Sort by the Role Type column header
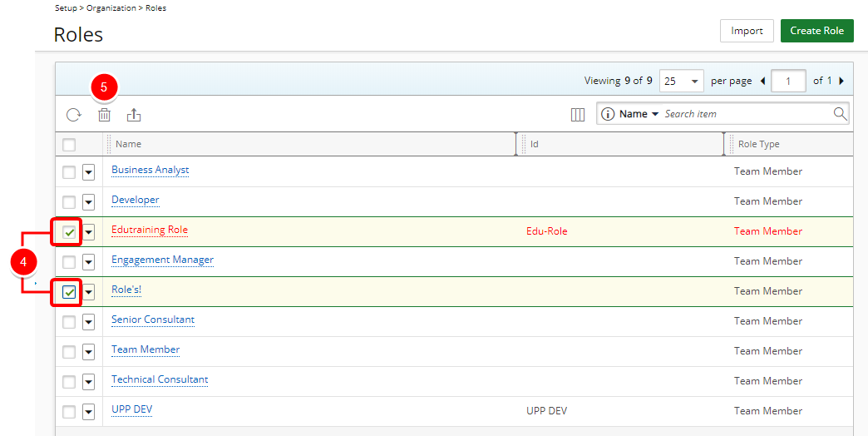This screenshot has height=436, width=868. tap(758, 144)
